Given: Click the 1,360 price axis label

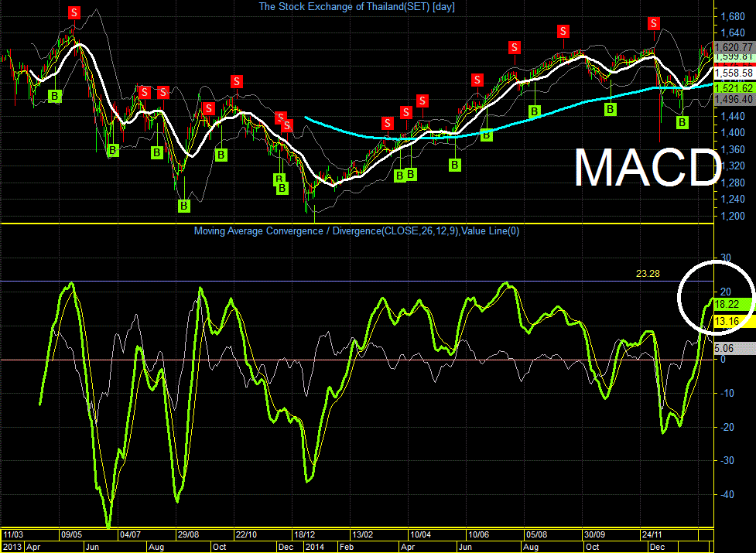Looking at the screenshot, I should tap(733, 150).
